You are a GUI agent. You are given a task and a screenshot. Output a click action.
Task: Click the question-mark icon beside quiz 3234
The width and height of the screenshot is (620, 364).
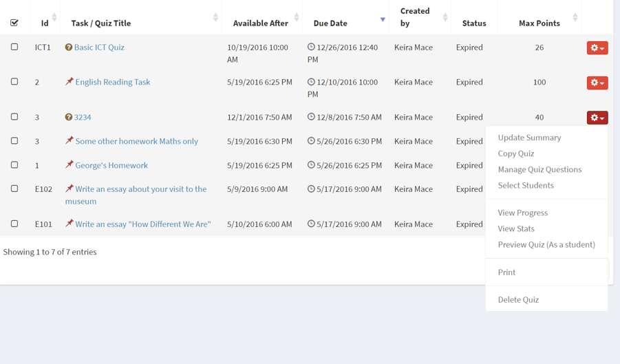tap(68, 117)
